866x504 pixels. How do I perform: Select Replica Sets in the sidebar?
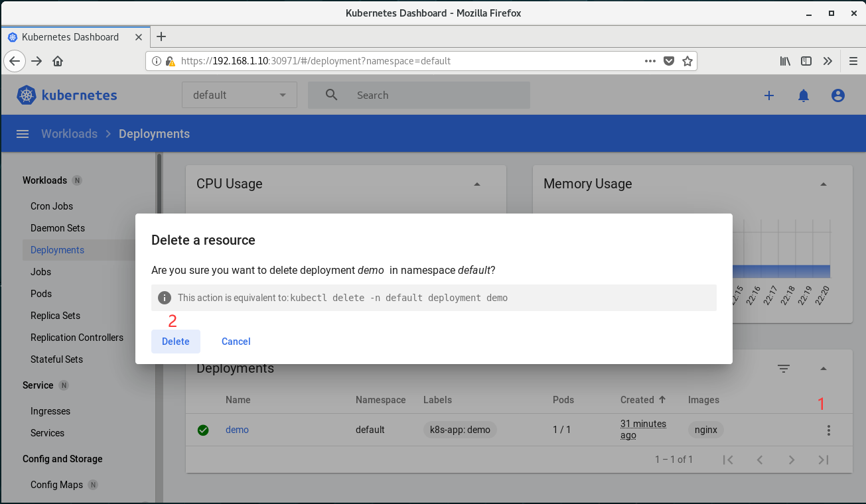55,316
